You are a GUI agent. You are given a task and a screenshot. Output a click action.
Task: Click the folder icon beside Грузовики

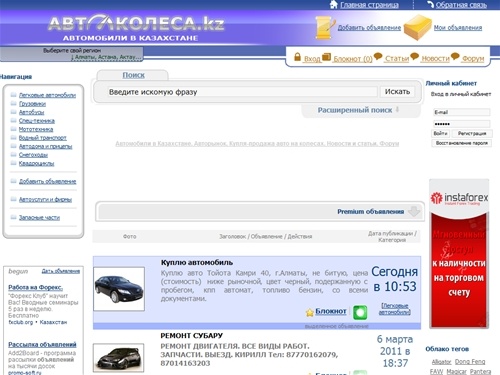click(14, 104)
